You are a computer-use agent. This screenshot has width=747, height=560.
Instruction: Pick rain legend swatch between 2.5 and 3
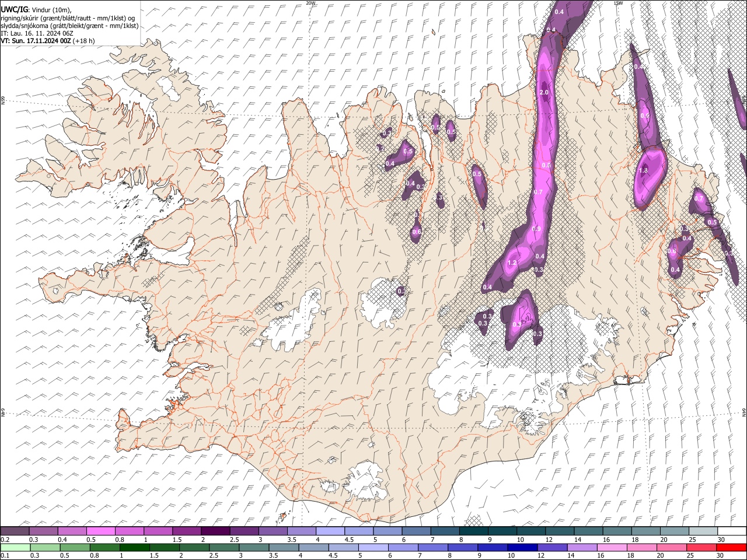[x=224, y=547]
